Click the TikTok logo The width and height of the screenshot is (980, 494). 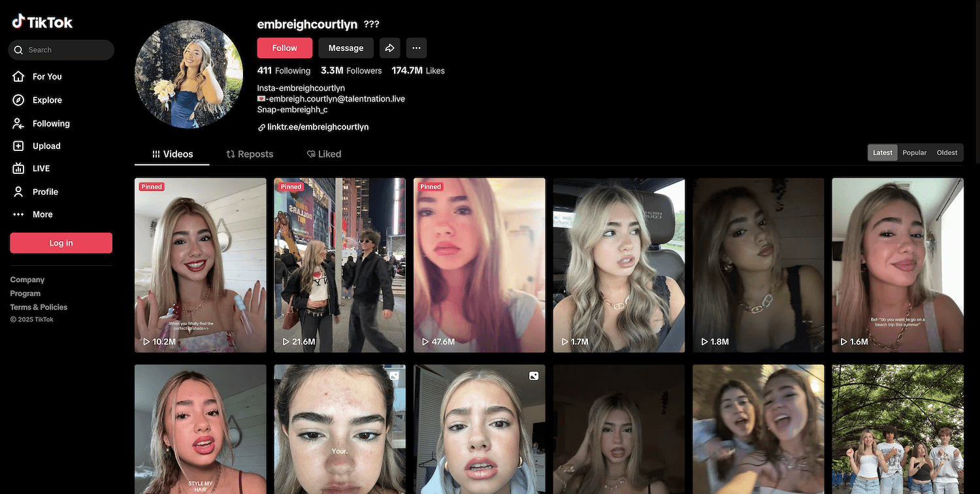[42, 22]
